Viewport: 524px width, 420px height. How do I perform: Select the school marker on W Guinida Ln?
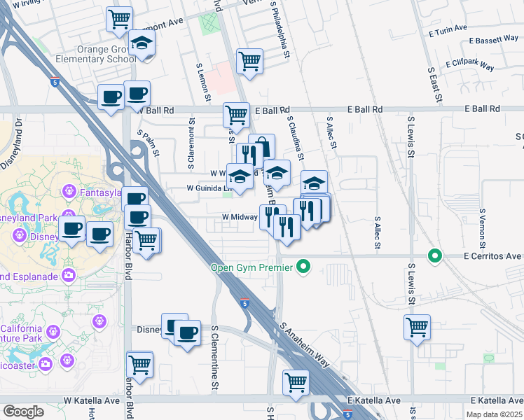click(240, 178)
